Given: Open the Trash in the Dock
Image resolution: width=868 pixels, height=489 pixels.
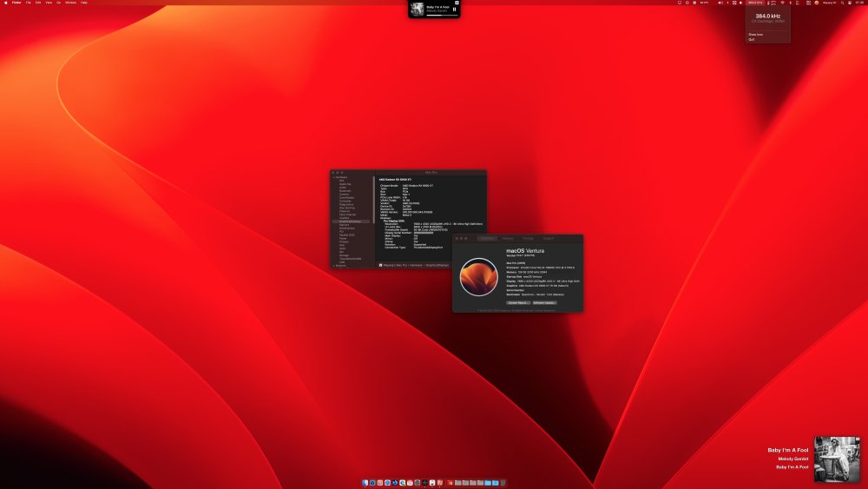Looking at the screenshot, I should tap(503, 483).
